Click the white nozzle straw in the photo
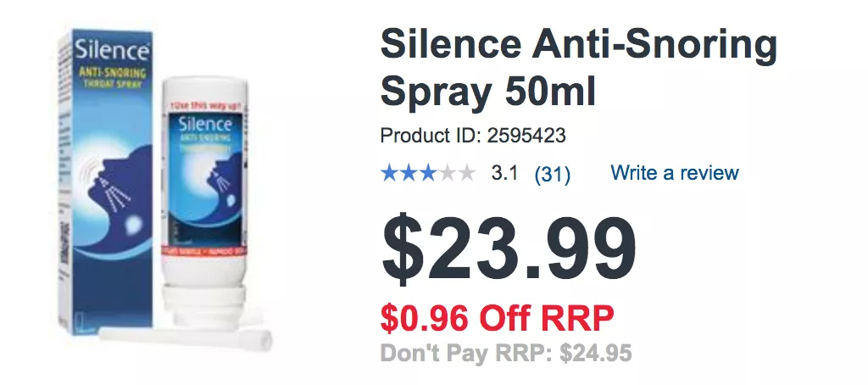868x385 pixels. pos(186,338)
